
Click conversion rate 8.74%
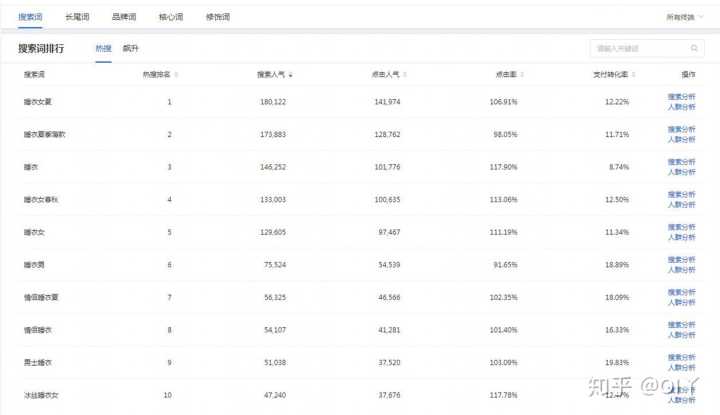pyautogui.click(x=619, y=167)
